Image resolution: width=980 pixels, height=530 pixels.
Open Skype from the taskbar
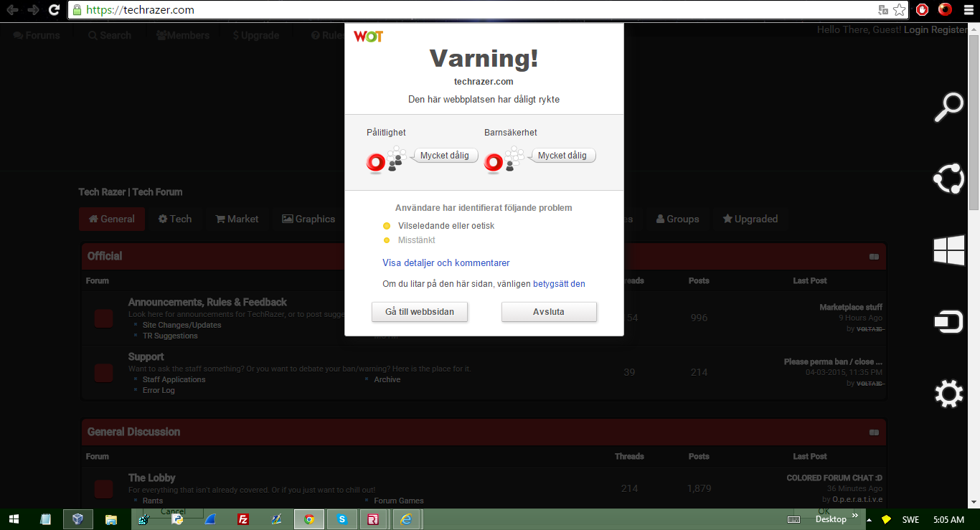click(x=341, y=519)
